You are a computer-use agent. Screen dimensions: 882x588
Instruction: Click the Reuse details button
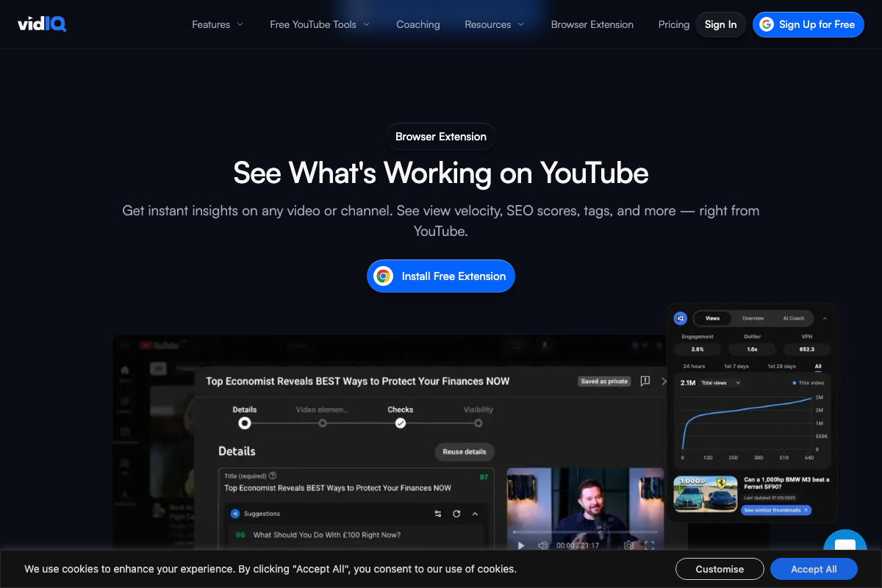pyautogui.click(x=465, y=451)
